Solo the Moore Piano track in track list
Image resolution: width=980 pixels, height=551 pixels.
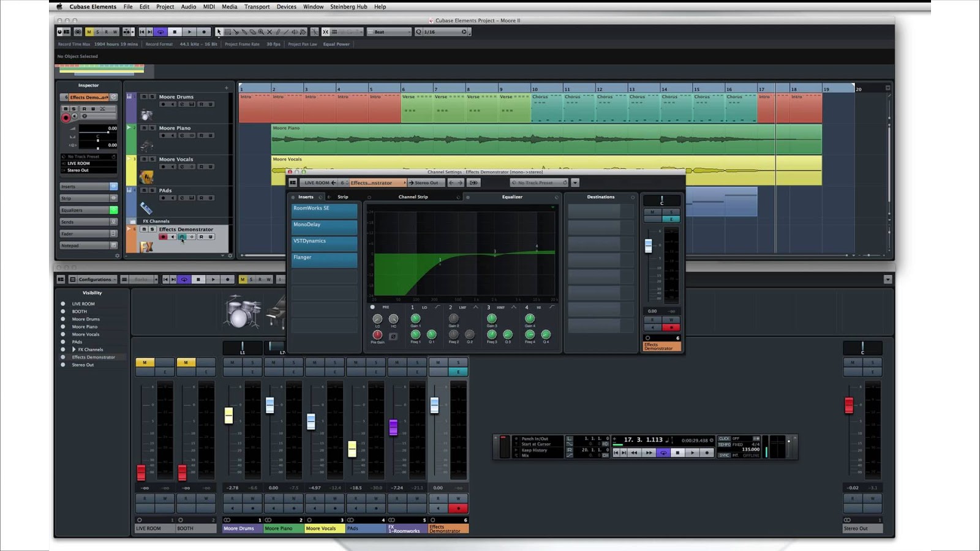(x=152, y=128)
